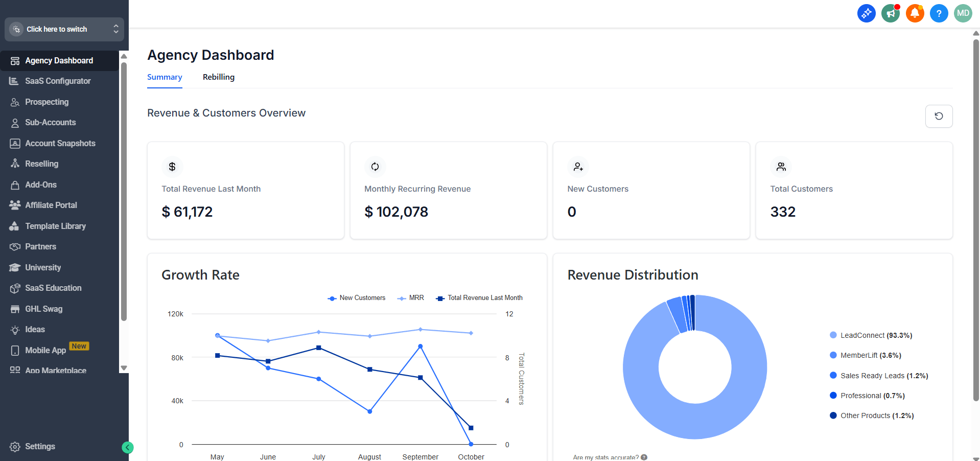Click the $ 102,078 MRR value
This screenshot has height=461, width=980.
coord(396,212)
